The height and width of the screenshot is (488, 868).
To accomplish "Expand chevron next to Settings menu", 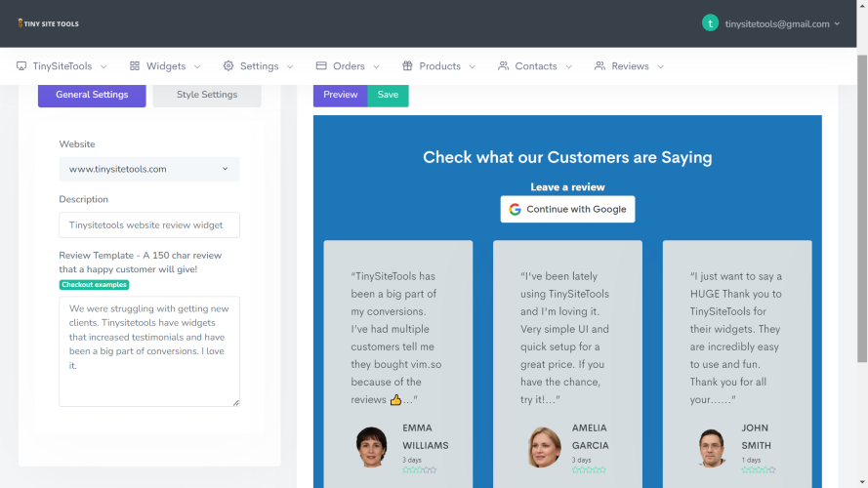I will pos(290,66).
